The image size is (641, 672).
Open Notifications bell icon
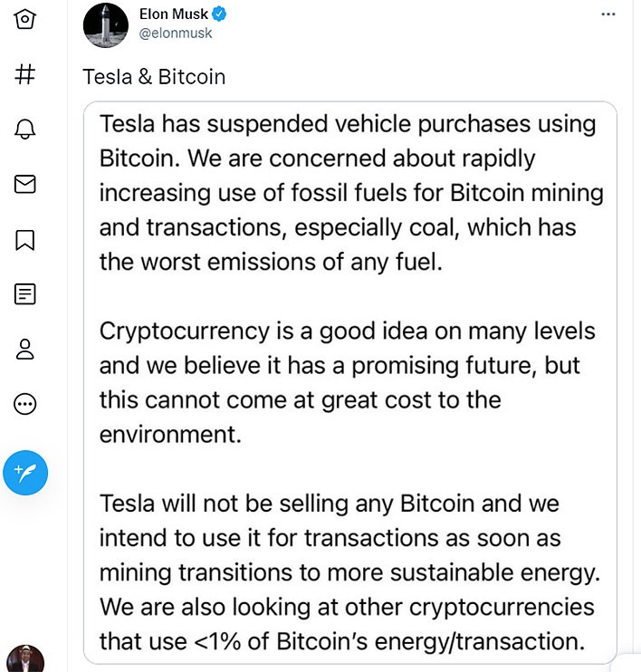click(24, 129)
